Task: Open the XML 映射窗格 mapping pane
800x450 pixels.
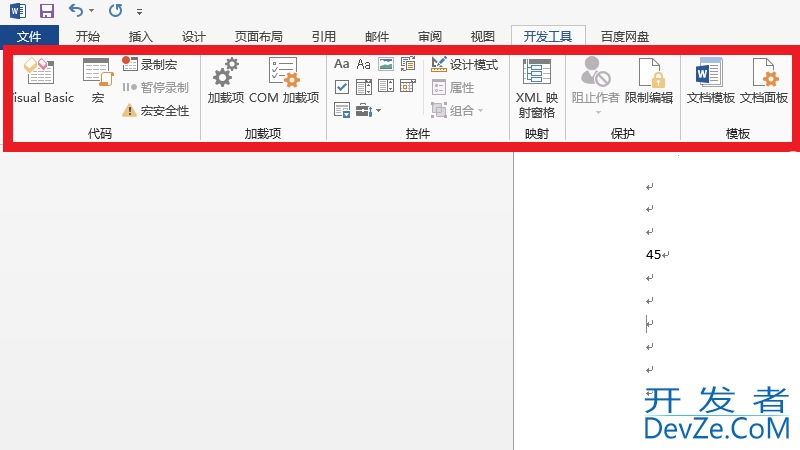Action: 537,88
